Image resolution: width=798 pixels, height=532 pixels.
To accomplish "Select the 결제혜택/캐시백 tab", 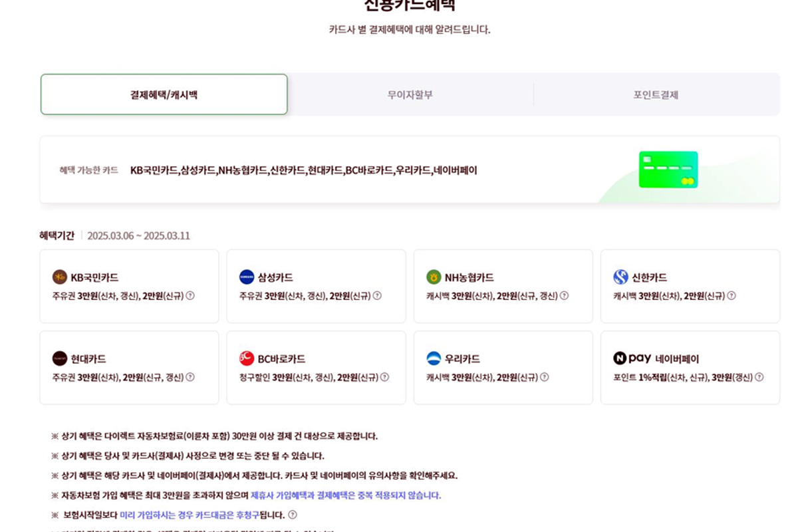I will [x=164, y=94].
